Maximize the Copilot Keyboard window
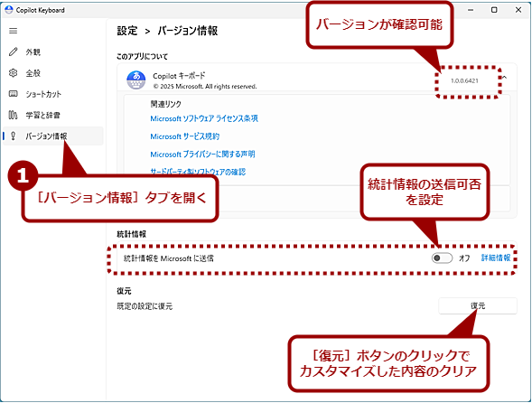Image resolution: width=532 pixels, height=403 pixels. (494, 10)
